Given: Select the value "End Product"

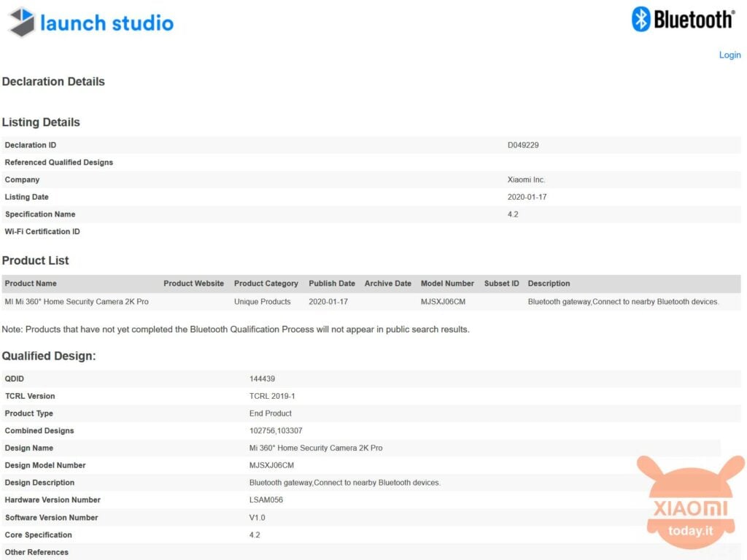Looking at the screenshot, I should click(271, 413).
